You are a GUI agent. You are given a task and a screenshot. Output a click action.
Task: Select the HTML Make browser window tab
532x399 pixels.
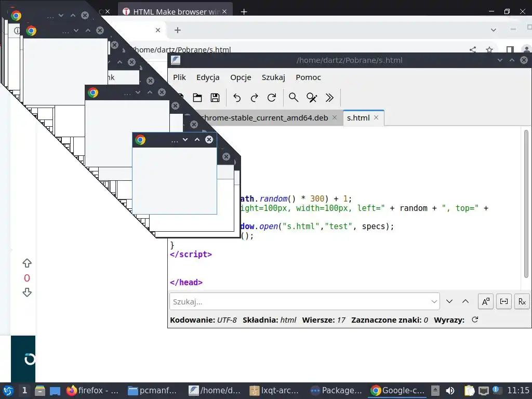tap(176, 11)
